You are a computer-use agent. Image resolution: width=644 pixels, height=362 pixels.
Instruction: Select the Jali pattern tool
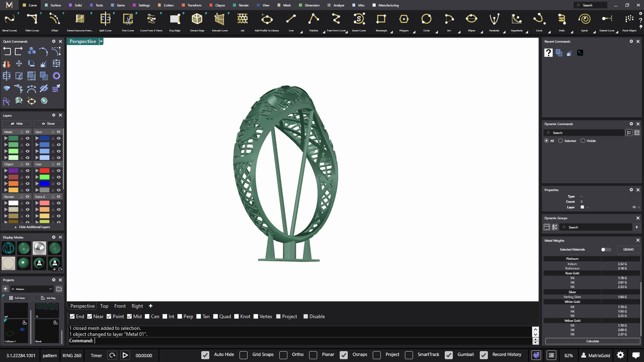(242, 19)
